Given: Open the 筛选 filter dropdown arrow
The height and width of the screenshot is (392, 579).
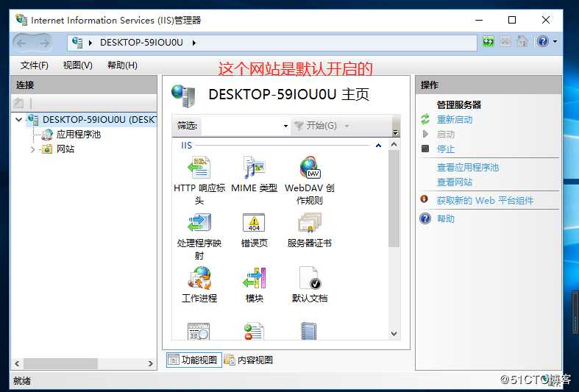Looking at the screenshot, I should (x=285, y=126).
